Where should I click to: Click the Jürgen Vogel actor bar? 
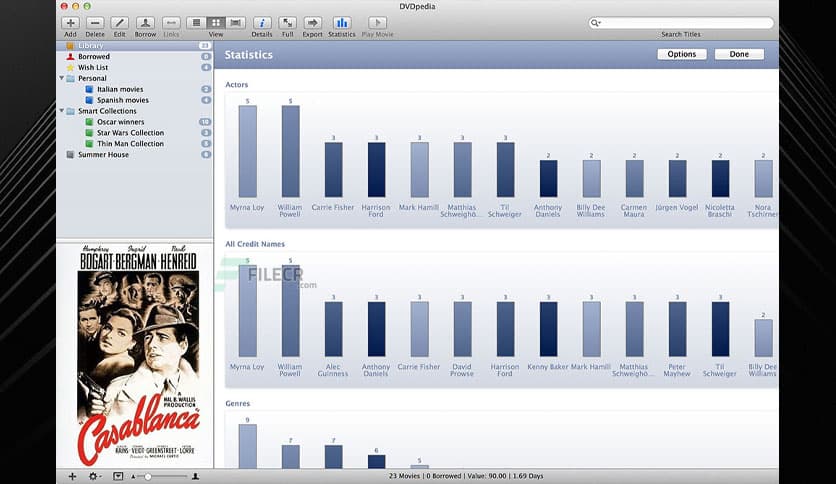(x=678, y=179)
